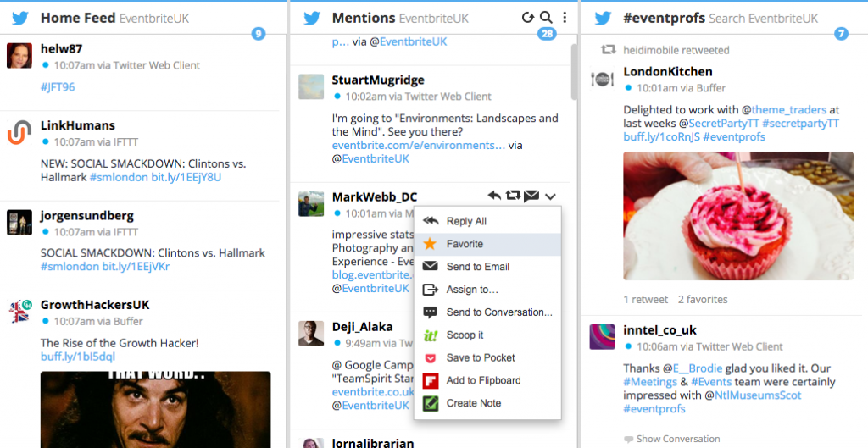Viewport: 868px width, 448px height.
Task: Open GrowthHackersUK profile avatar
Action: pos(19,312)
